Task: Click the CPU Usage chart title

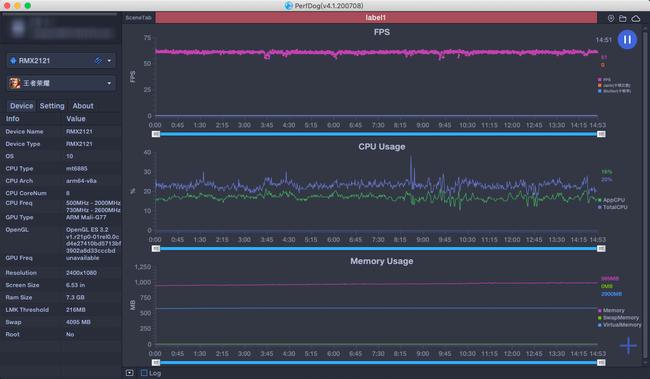Action: click(382, 146)
